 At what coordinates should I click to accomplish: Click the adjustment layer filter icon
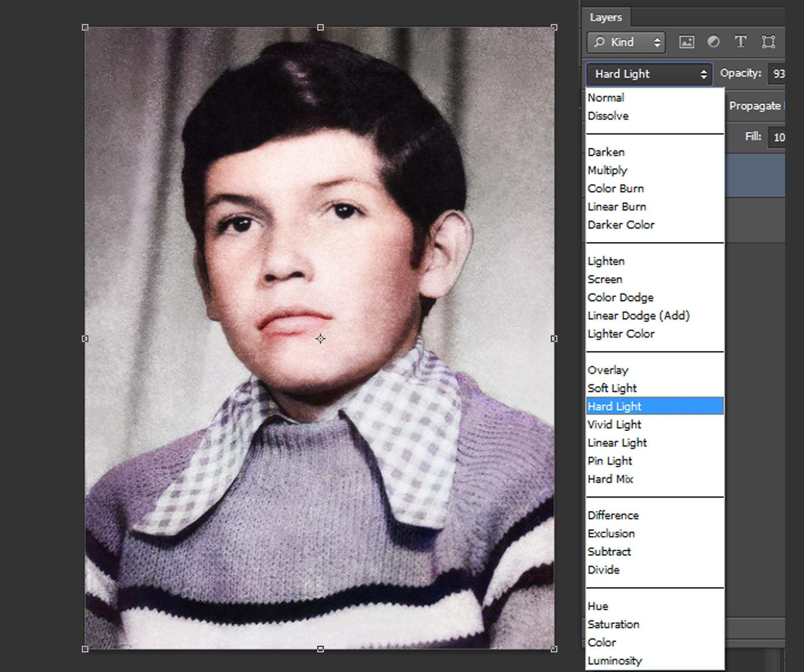tap(714, 42)
